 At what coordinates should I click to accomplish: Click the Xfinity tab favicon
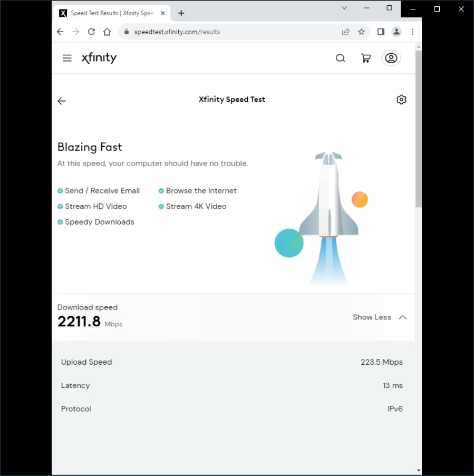pos(63,13)
